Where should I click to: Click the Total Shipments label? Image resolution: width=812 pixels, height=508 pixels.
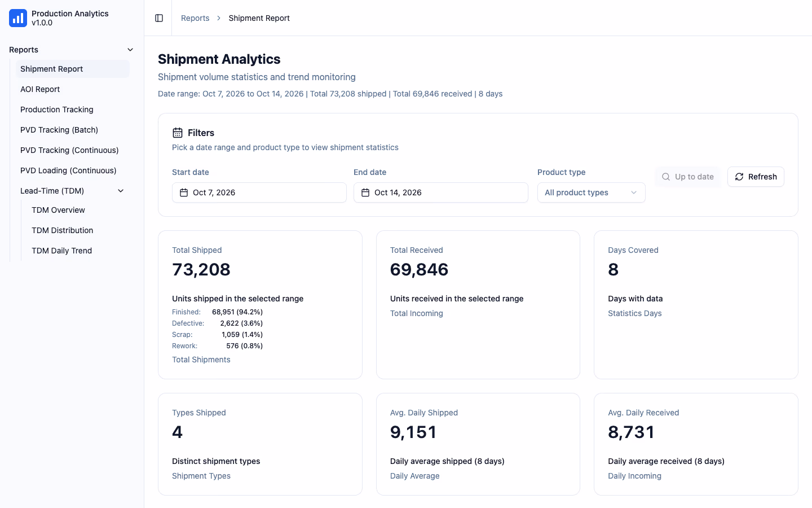pos(201,360)
